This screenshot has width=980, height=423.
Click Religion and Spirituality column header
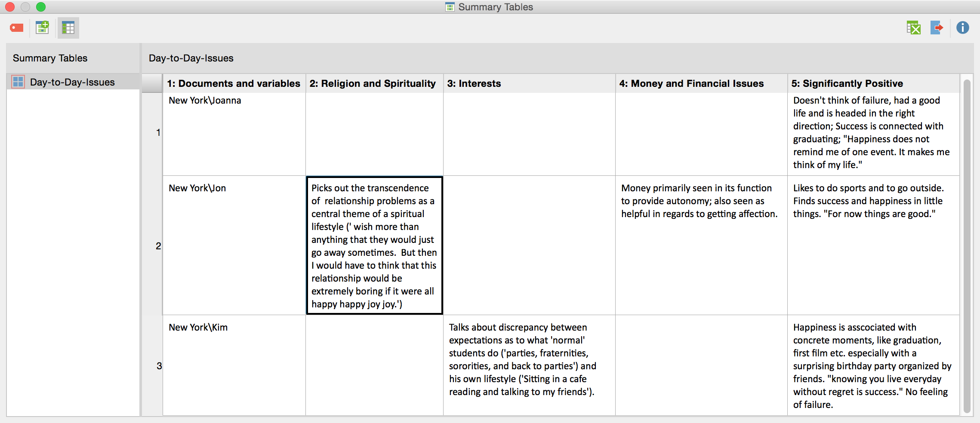point(374,83)
